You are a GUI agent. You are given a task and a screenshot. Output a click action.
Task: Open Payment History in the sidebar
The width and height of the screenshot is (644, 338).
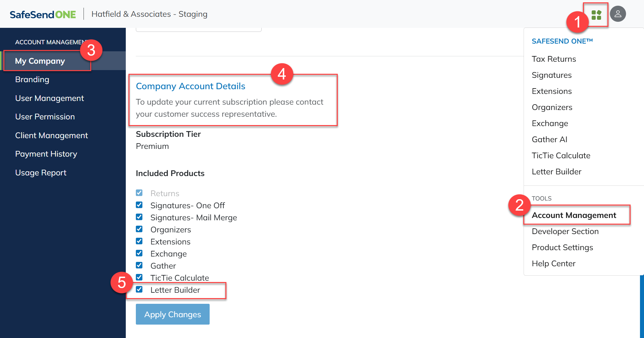(x=46, y=154)
